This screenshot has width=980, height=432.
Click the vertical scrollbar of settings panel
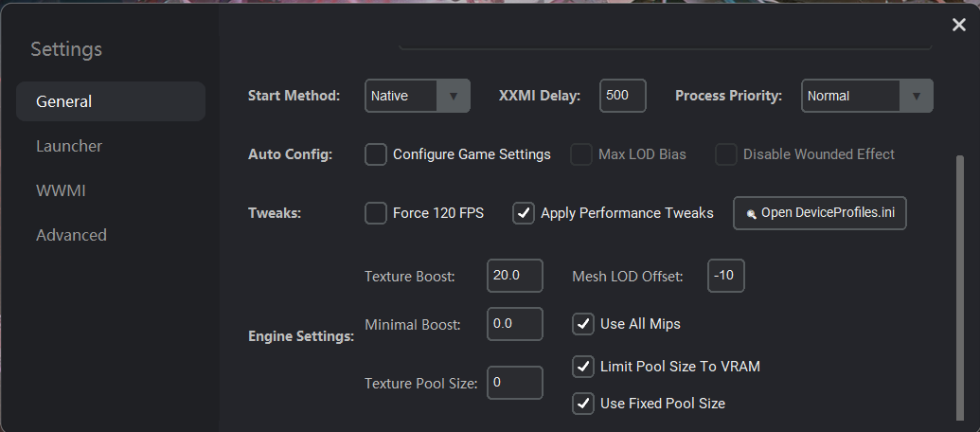[x=960, y=288]
